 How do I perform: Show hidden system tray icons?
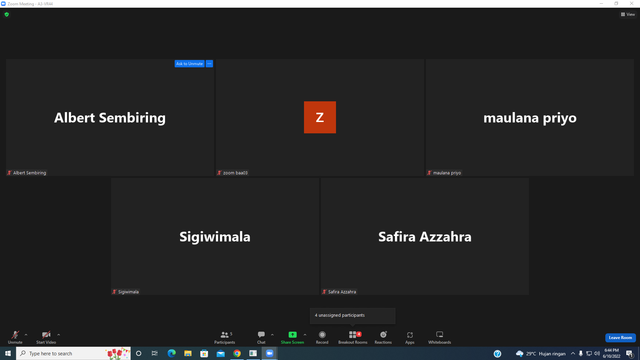(573, 354)
